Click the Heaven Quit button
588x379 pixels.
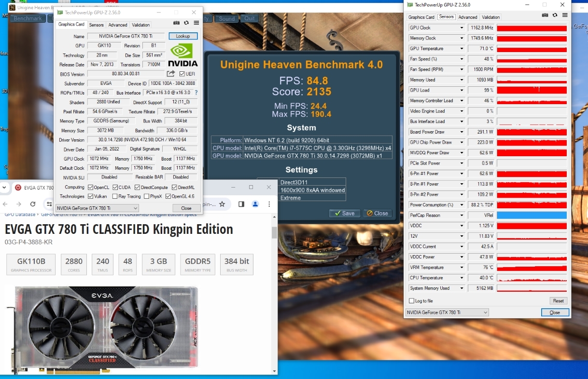(x=249, y=19)
